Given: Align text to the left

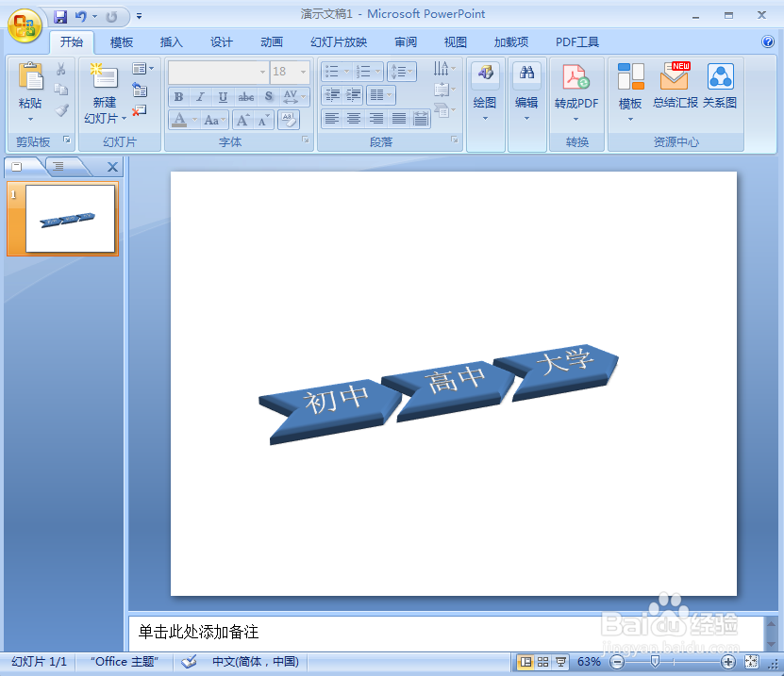Looking at the screenshot, I should [x=331, y=119].
